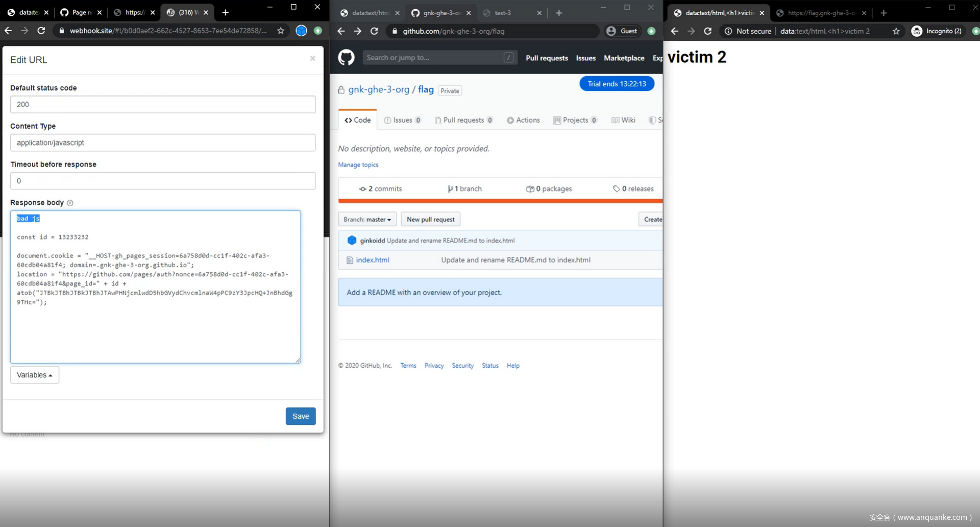Open the Privacy footer link
980x527 pixels.
pyautogui.click(x=434, y=366)
